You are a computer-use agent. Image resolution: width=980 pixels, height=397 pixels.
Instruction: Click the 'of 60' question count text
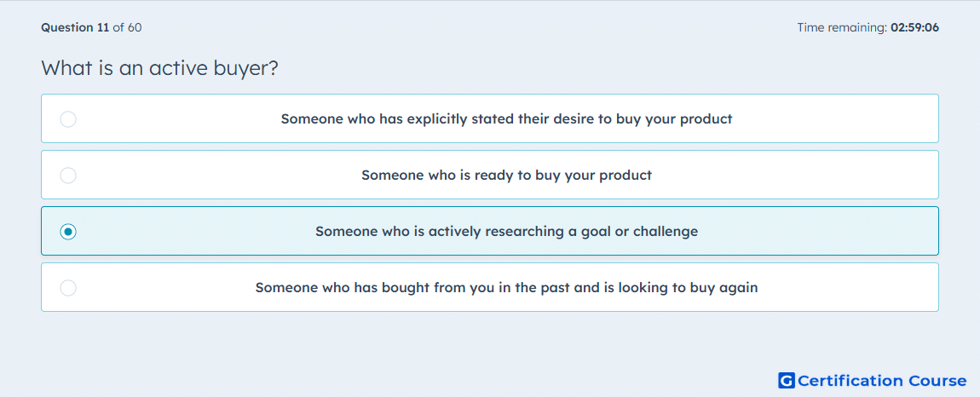pos(127,27)
